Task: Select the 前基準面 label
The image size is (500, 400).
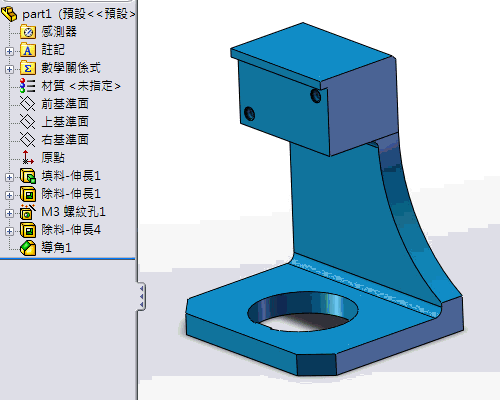Action: 65,104
